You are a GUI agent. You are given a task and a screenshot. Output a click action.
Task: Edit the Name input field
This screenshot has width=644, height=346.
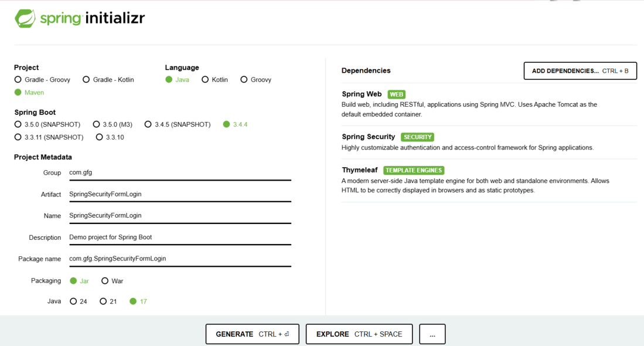180,215
